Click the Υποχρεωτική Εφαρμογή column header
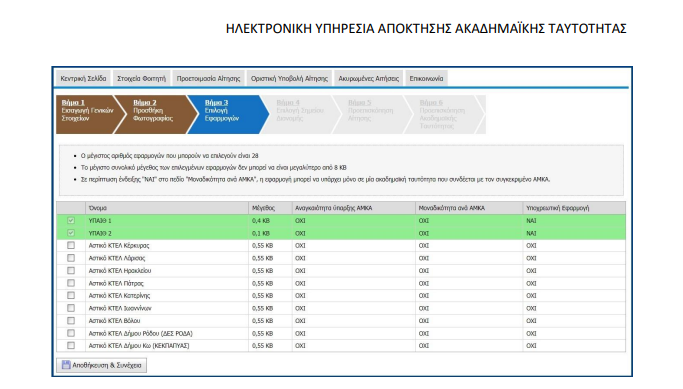 coord(575,208)
